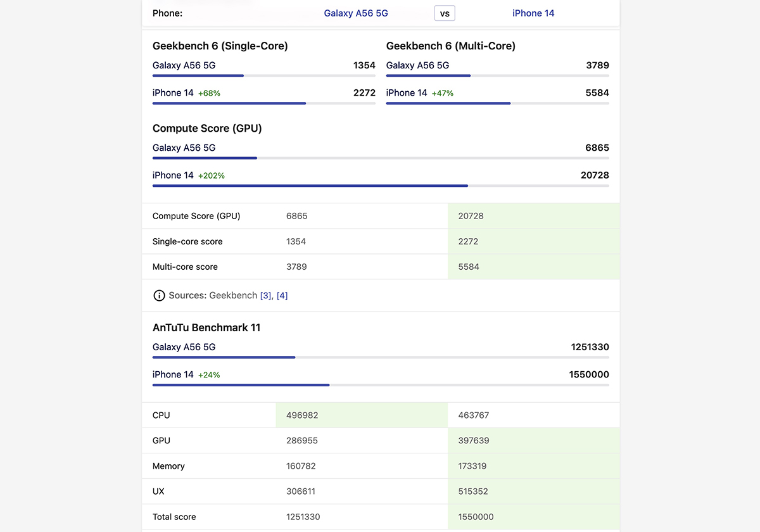Click the Geekbench 6 (Multi-Core) heading
Screen dimensions: 760x532
tap(451, 46)
